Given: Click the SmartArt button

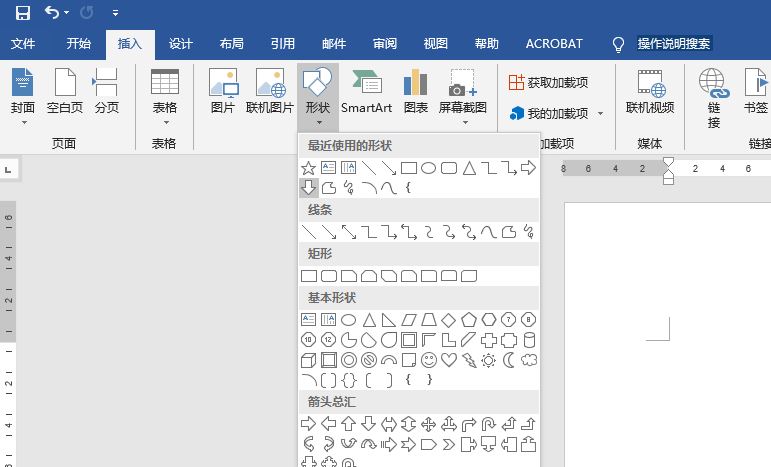Looking at the screenshot, I should coord(366,91).
